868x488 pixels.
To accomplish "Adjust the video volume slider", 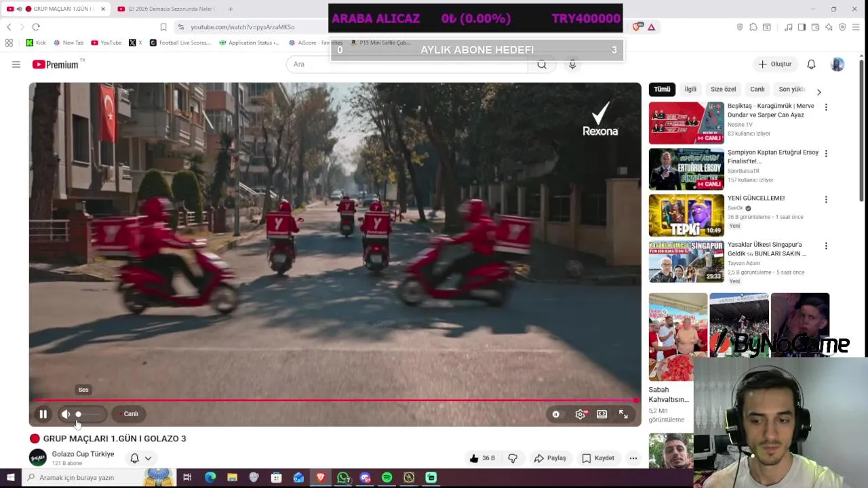I will [x=88, y=414].
